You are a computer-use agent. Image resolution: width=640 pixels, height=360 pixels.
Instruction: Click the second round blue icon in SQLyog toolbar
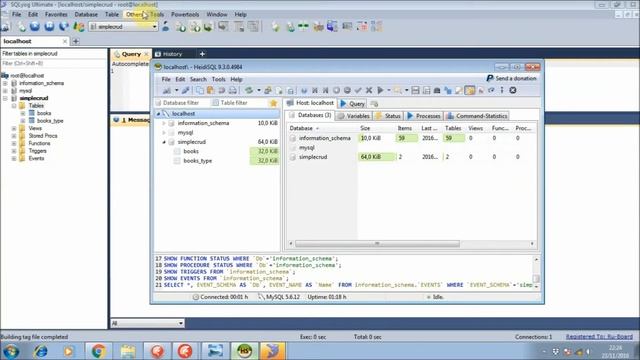(x=49, y=27)
